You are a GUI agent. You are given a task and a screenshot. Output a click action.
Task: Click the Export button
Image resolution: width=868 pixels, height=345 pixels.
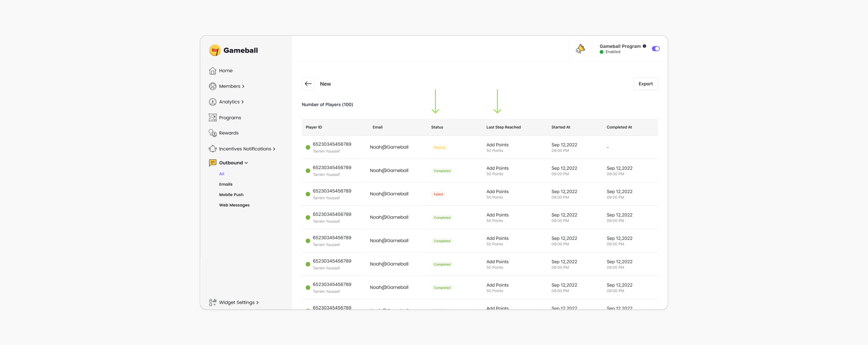tap(645, 84)
